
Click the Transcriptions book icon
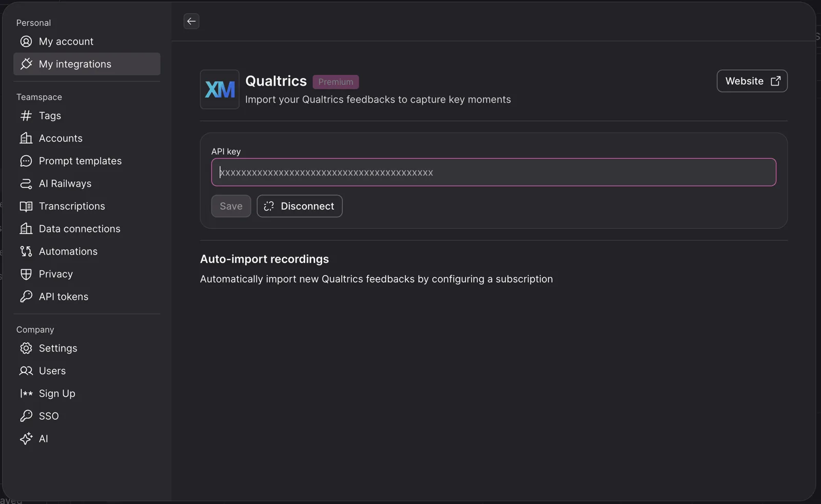(x=26, y=206)
